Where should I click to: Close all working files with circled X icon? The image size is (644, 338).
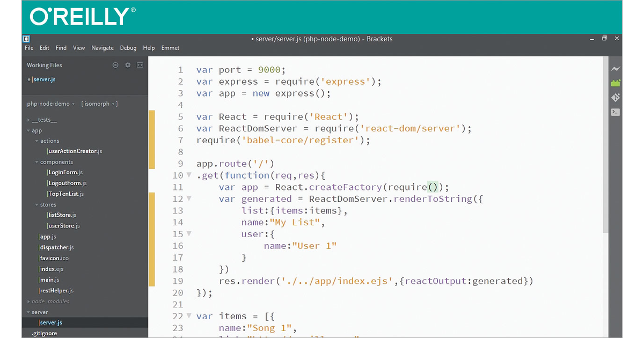point(115,65)
